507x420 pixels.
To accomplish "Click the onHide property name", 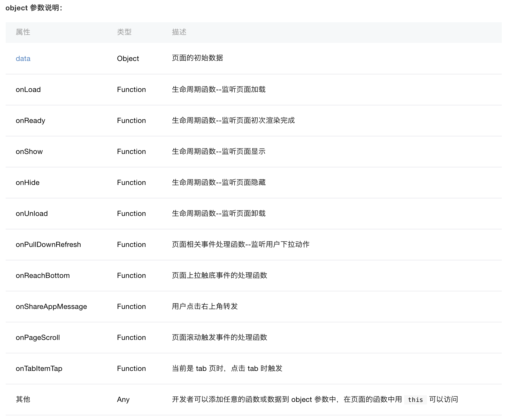I will coord(28,183).
